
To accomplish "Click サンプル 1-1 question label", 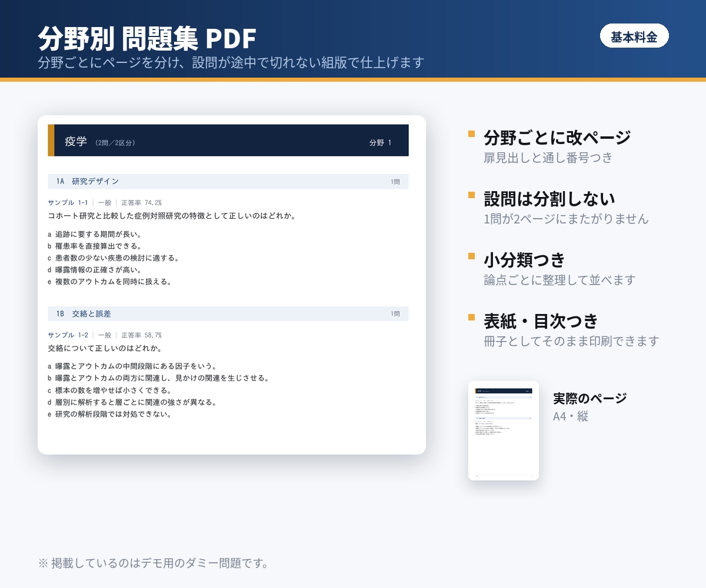I will 68,203.
